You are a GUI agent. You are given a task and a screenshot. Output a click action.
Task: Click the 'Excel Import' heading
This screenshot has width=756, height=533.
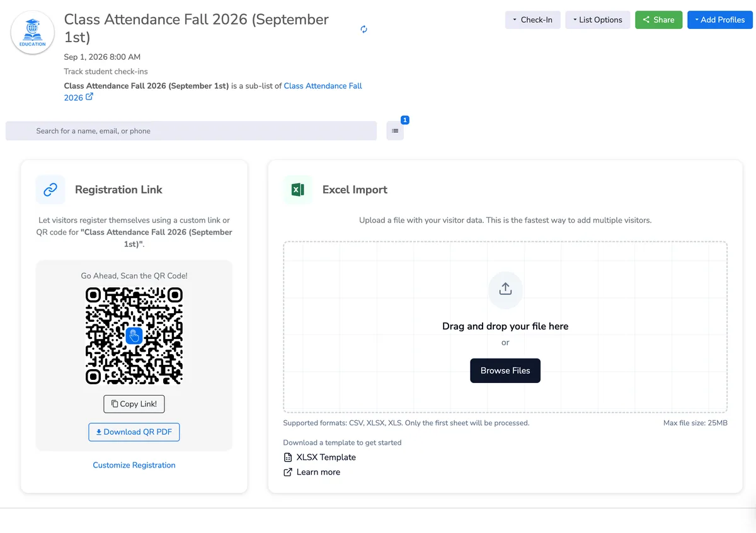coord(355,190)
